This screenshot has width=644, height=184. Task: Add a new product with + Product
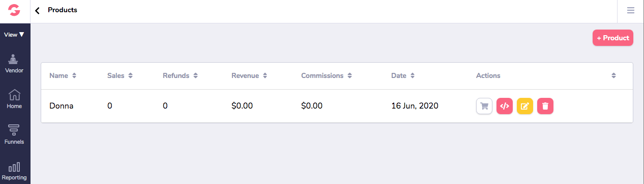pos(613,38)
